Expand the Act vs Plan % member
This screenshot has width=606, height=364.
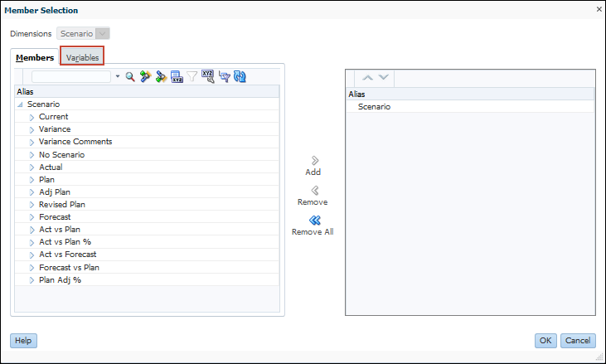[x=32, y=242]
